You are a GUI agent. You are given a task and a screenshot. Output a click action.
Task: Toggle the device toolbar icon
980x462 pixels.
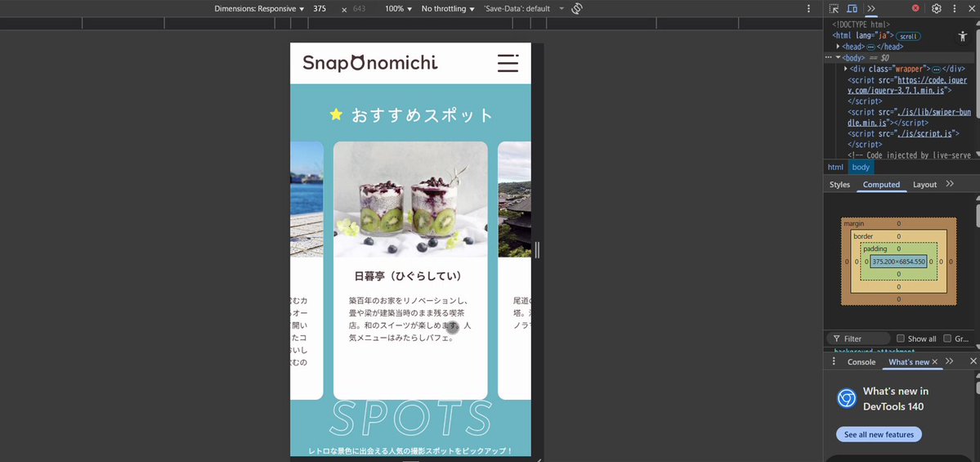coord(852,9)
